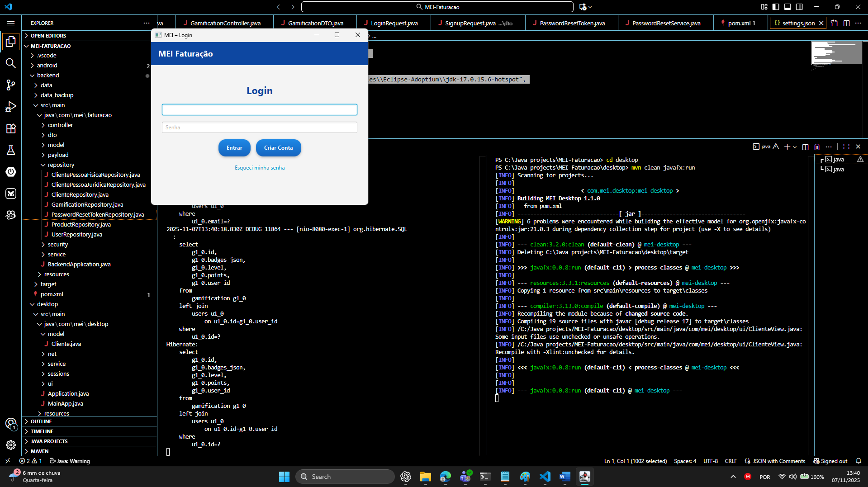868x487 pixels.
Task: Toggle the secondary side bar layout button
Action: point(799,7)
